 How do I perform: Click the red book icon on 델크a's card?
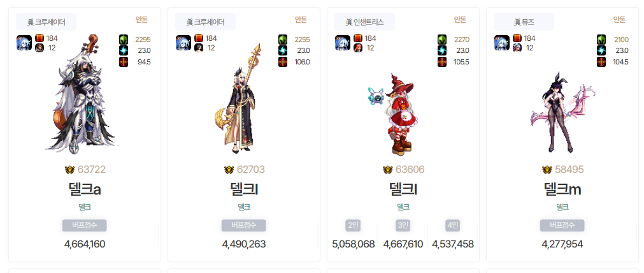[39, 38]
